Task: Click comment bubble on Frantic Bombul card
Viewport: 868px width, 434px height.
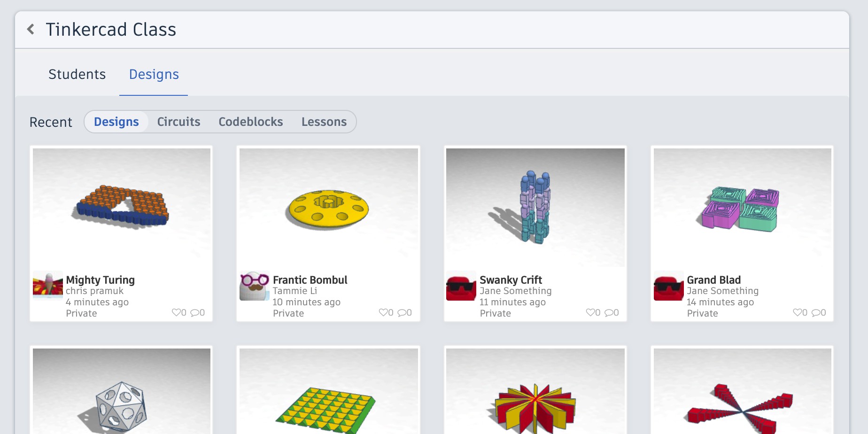Action: pos(402,312)
